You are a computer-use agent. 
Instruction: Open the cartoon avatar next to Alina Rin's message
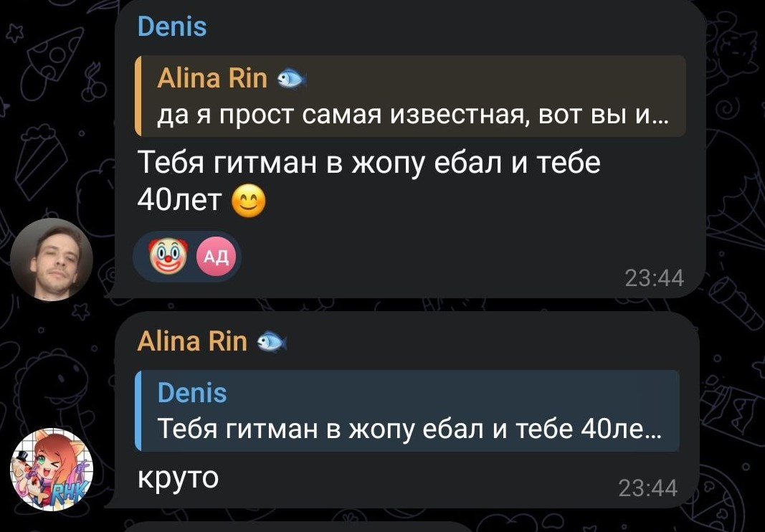click(x=52, y=470)
